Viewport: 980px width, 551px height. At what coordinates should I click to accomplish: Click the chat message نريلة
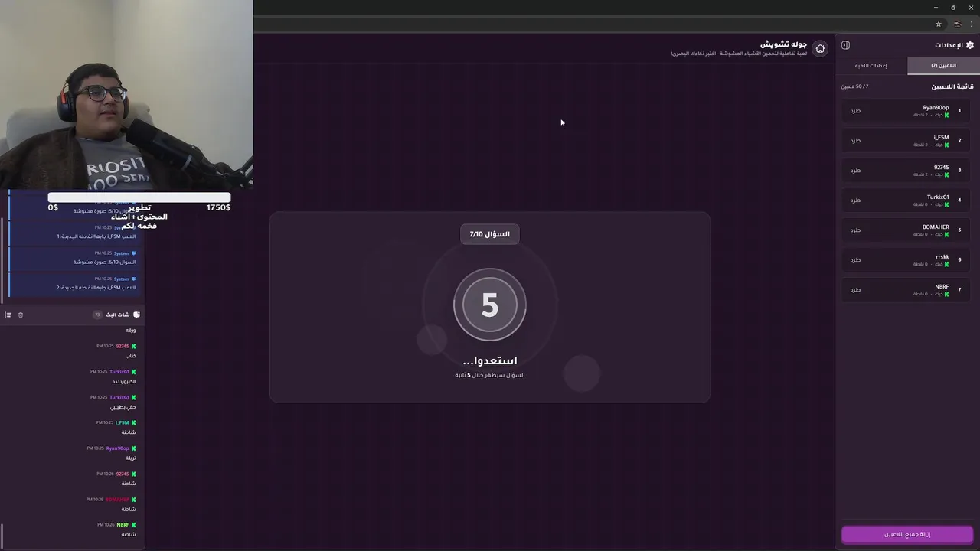coord(130,458)
